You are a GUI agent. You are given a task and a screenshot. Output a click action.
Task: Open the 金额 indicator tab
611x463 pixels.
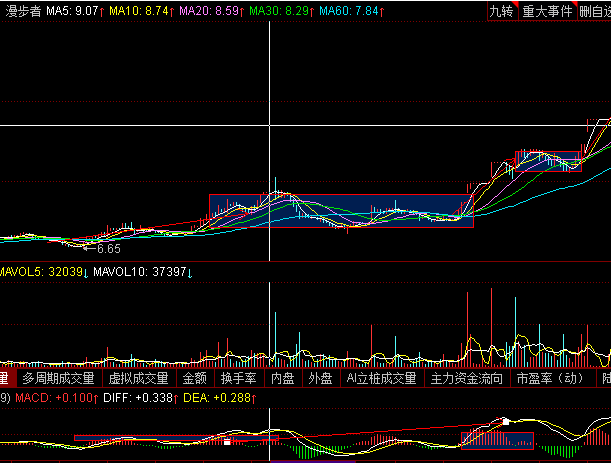(x=195, y=379)
